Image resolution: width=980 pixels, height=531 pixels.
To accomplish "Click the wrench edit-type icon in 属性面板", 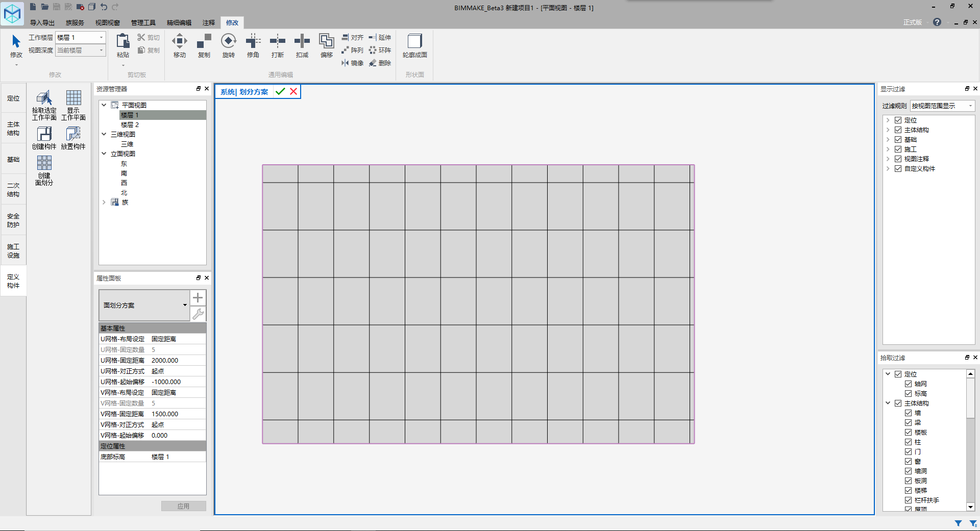I will point(198,314).
